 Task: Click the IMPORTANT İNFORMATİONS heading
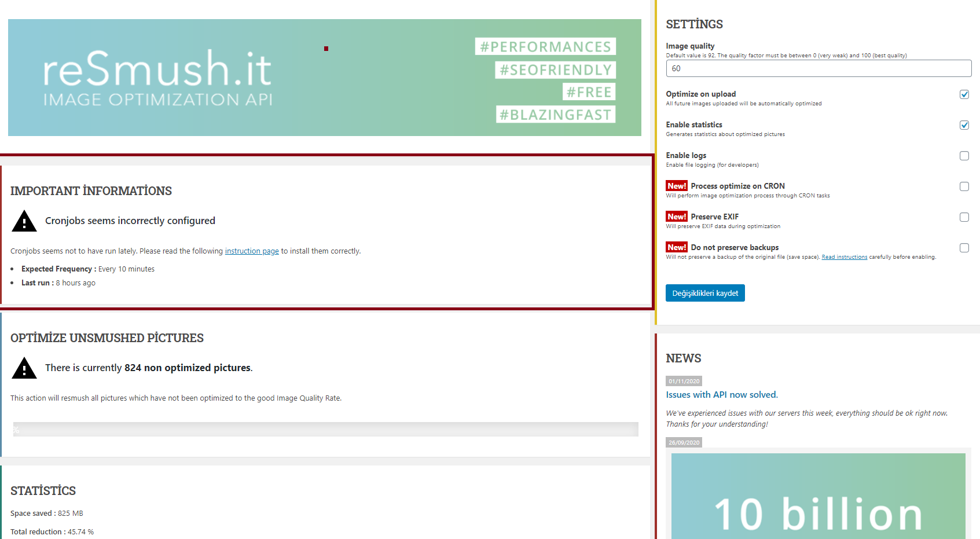91,191
